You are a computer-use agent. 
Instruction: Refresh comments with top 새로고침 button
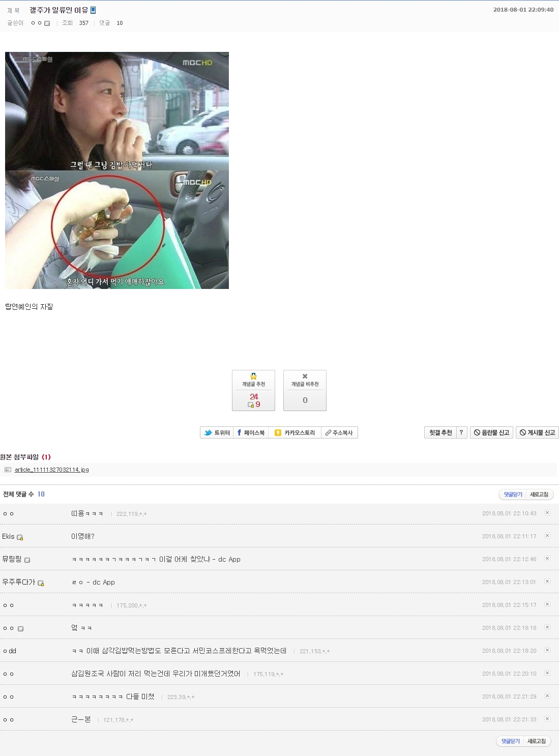[539, 495]
